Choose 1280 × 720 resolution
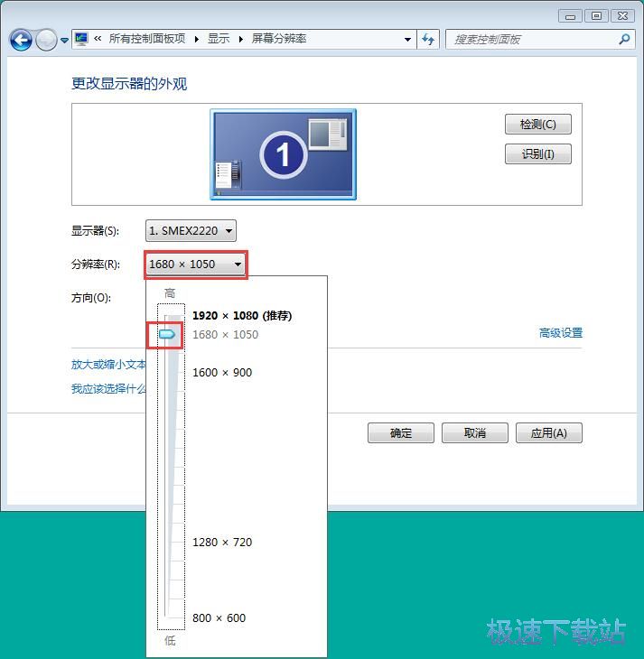644x659 pixels. click(x=222, y=543)
